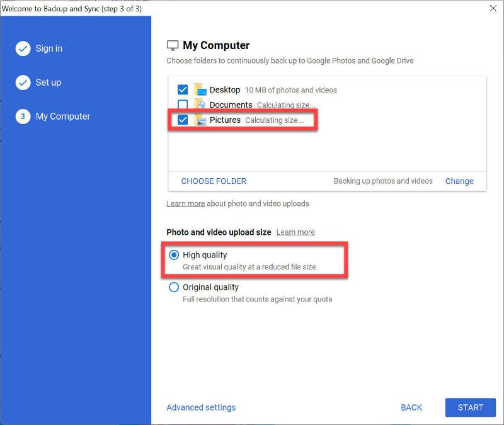This screenshot has width=504, height=425.
Task: Click the Desktop folder name
Action: pos(225,90)
